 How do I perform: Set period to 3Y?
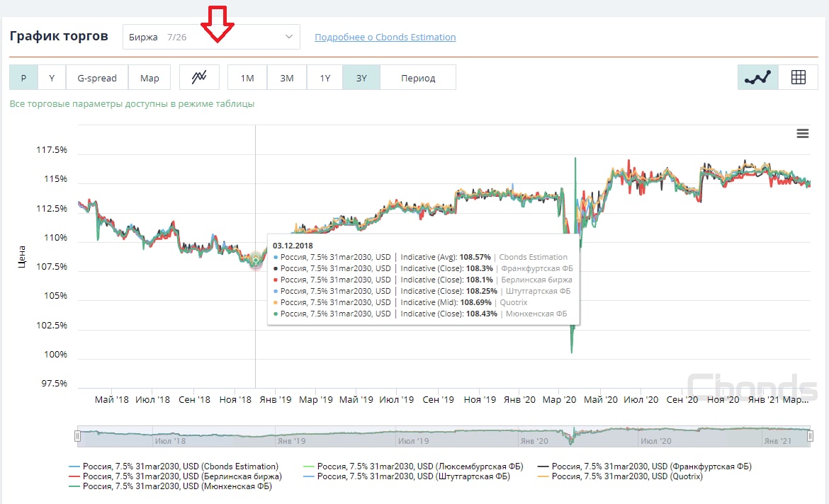point(361,78)
